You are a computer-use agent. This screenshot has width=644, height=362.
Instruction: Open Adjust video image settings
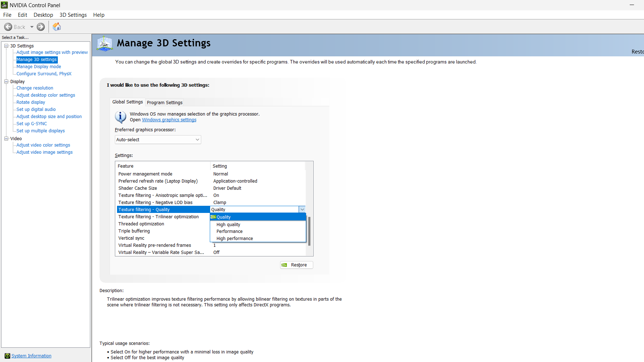(x=45, y=152)
